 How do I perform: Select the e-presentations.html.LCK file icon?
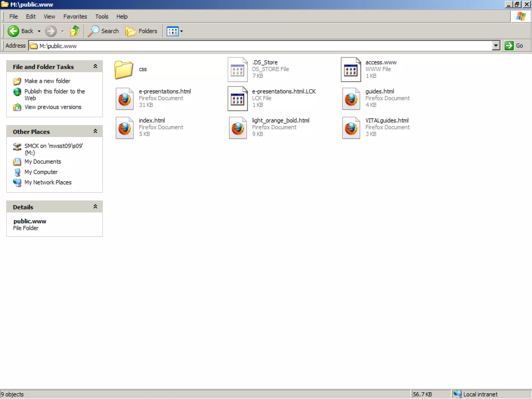tap(237, 99)
